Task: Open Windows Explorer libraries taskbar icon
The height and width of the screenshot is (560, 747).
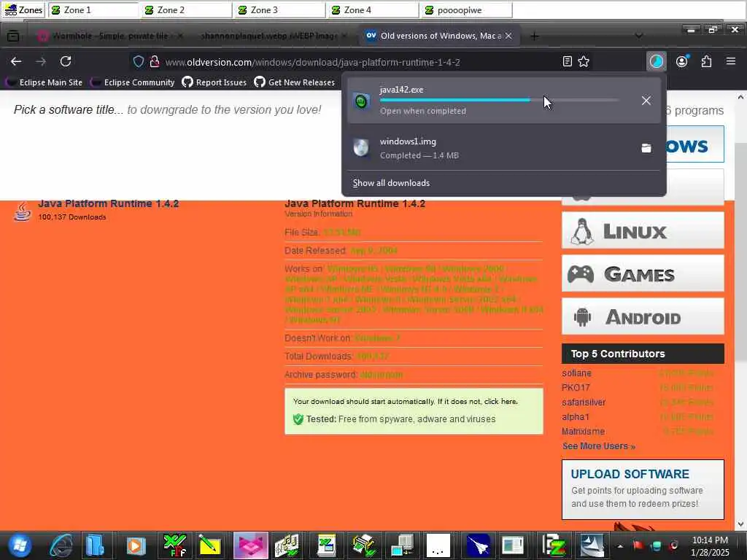Action: [96, 545]
